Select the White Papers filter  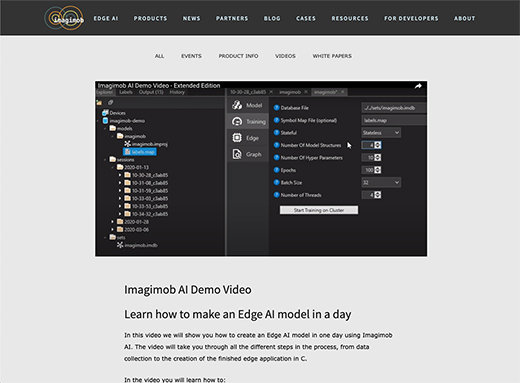coord(332,56)
